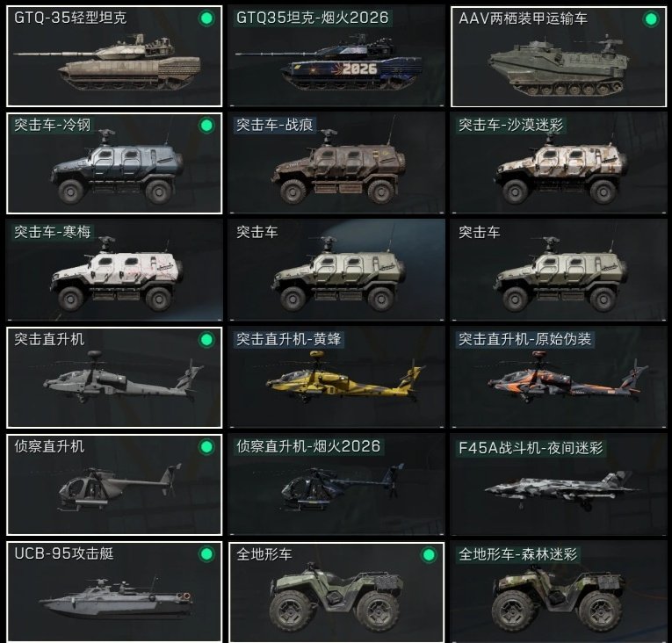
Task: Open the 侦察直升机 scout helicopter card
Action: pos(114,485)
